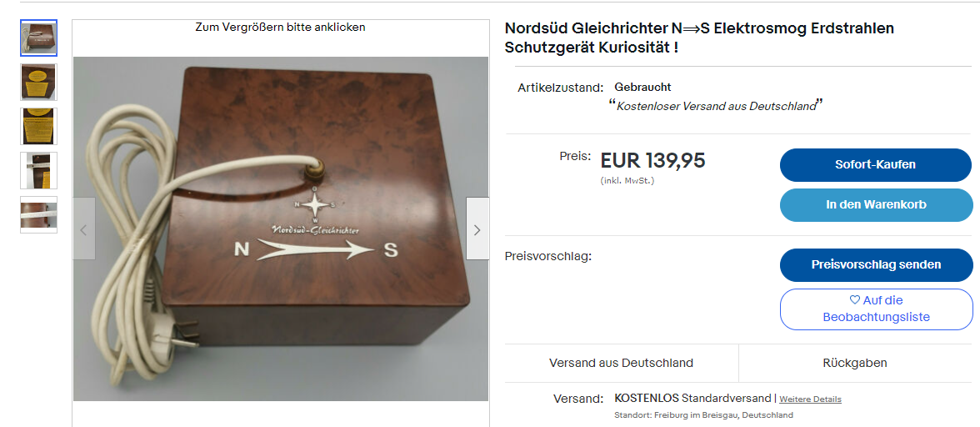Click Sofort-Kaufen button
The width and height of the screenshot is (980, 427).
[877, 165]
